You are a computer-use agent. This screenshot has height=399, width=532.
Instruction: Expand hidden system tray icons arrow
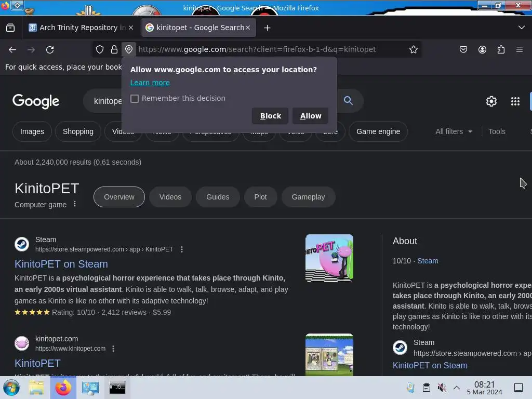click(x=456, y=388)
